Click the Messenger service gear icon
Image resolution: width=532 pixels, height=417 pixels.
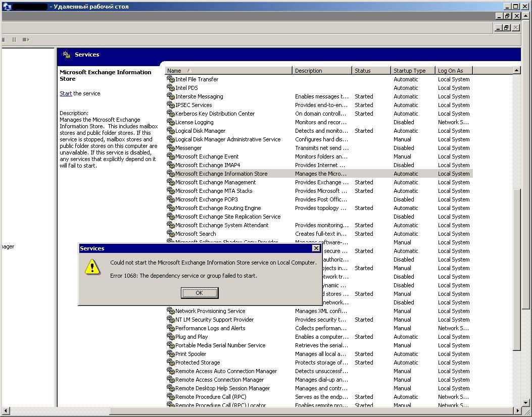(170, 148)
